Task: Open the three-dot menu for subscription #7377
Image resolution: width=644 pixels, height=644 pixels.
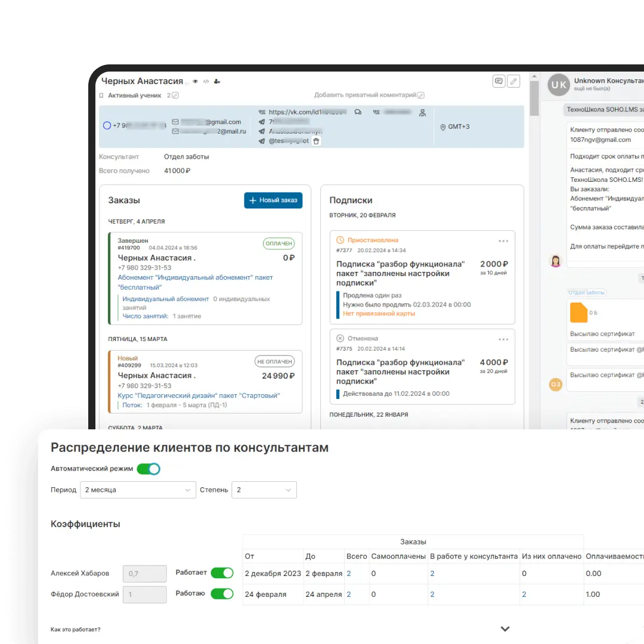Action: click(503, 241)
